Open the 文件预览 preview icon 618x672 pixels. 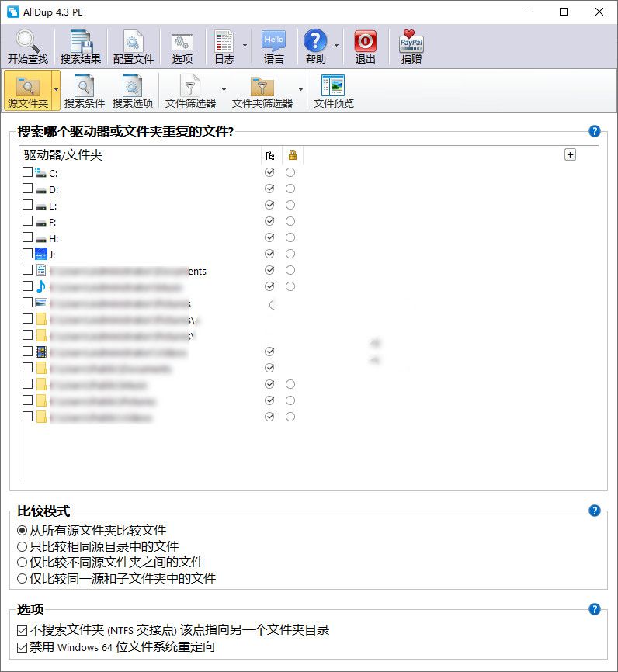click(333, 85)
